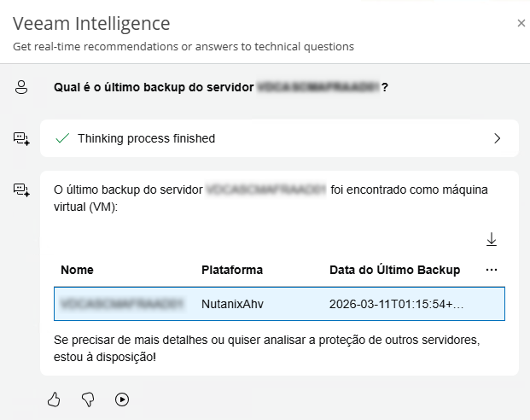Expand the Thinking process finished chevron
Image resolution: width=530 pixels, height=420 pixels.
498,138
